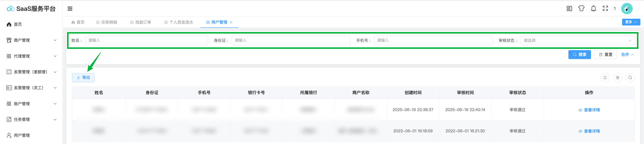Image resolution: width=644 pixels, height=144 pixels.
Task: Click the notification bell icon
Action: (593, 9)
